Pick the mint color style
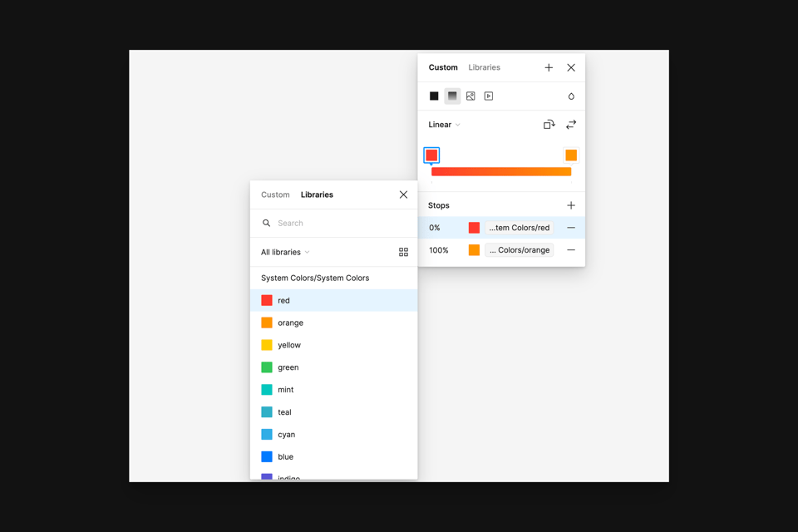Image resolution: width=798 pixels, height=532 pixels. (285, 390)
